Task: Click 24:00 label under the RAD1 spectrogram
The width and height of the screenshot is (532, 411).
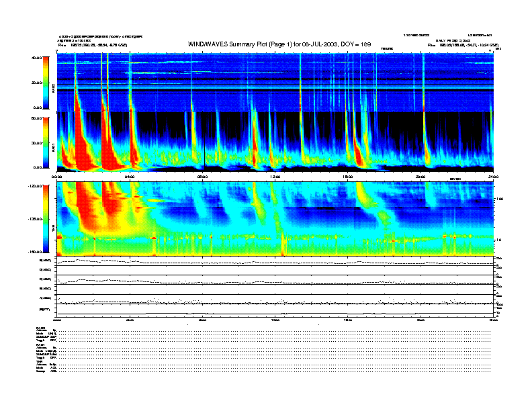Action: 493,177
